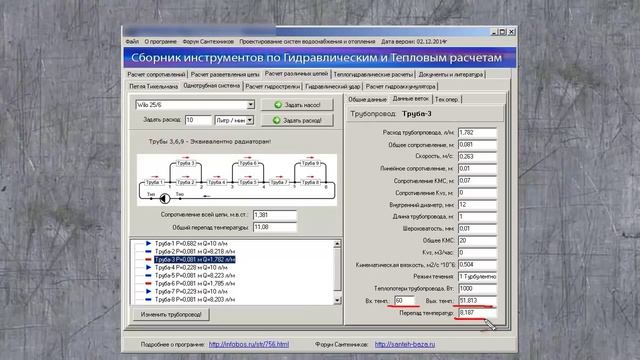Click the Кинематическая вязкость field showing 0,504
The height and width of the screenshot is (360, 640).
(x=477, y=265)
